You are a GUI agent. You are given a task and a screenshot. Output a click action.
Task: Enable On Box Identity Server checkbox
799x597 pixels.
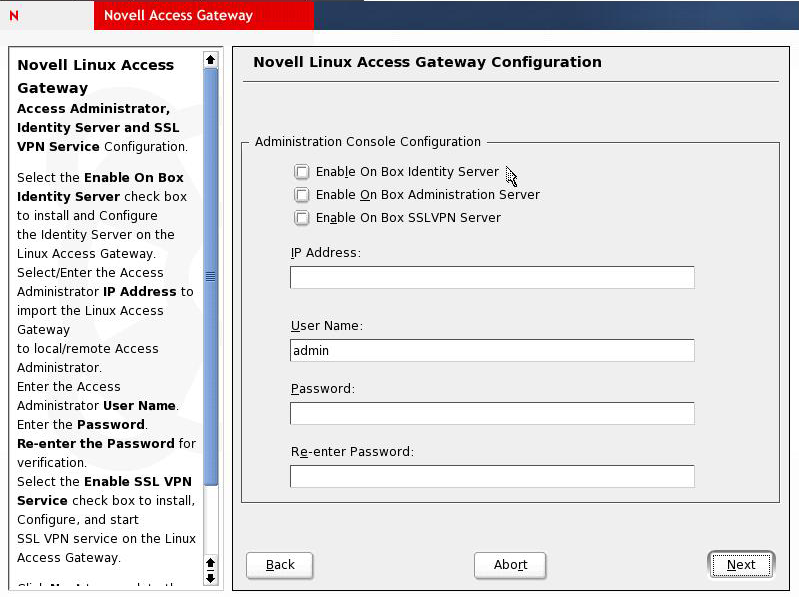point(302,172)
